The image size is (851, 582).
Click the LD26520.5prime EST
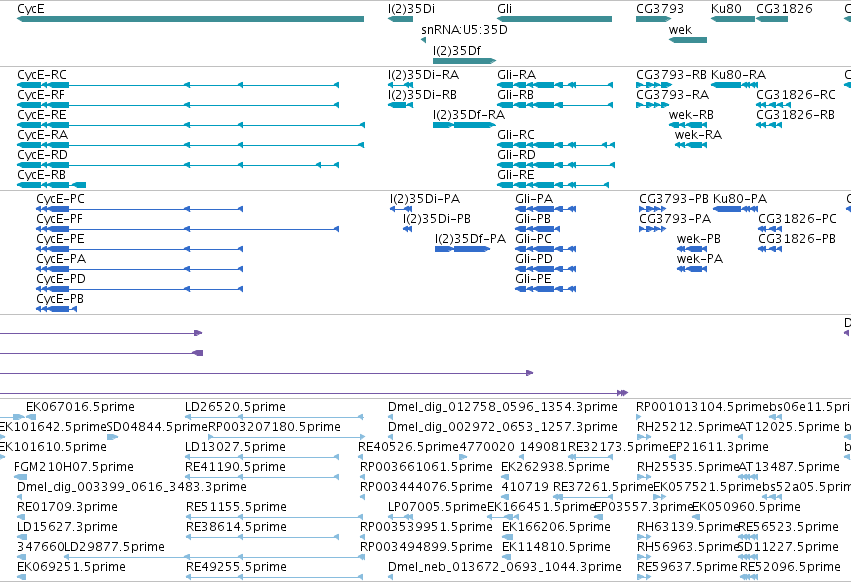tap(274, 417)
